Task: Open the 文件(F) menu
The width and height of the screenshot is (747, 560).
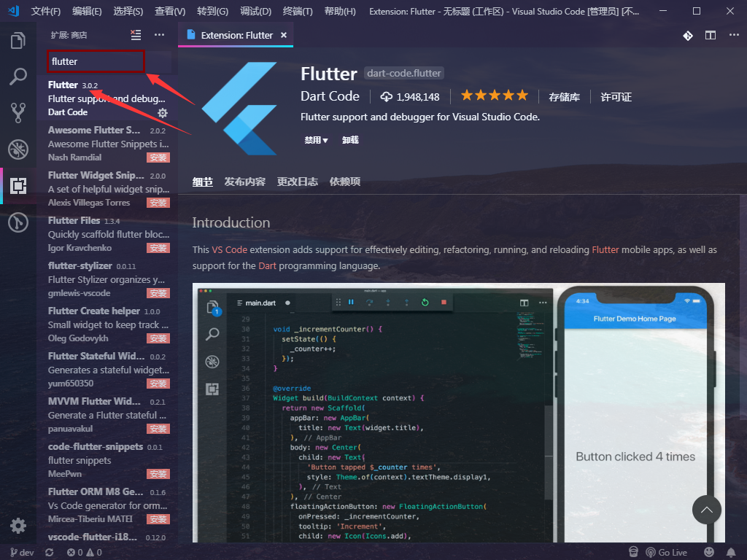Action: point(46,11)
